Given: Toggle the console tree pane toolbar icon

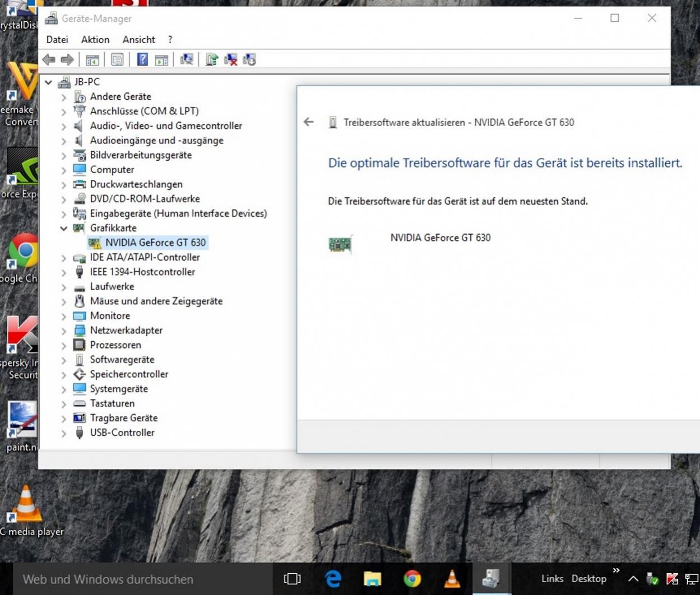Looking at the screenshot, I should pos(92,59).
